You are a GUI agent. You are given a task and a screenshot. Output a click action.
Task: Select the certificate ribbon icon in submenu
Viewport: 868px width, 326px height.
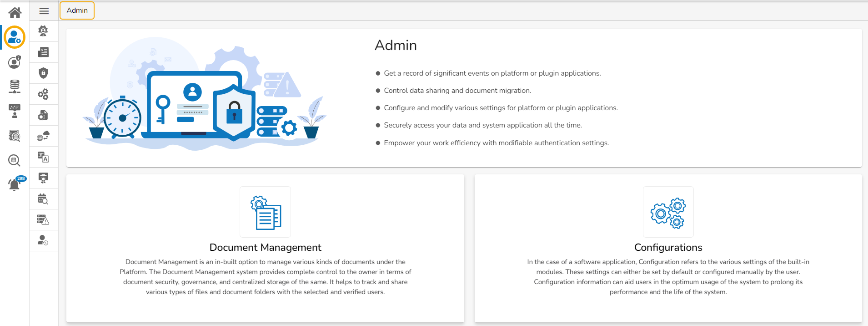tap(43, 178)
